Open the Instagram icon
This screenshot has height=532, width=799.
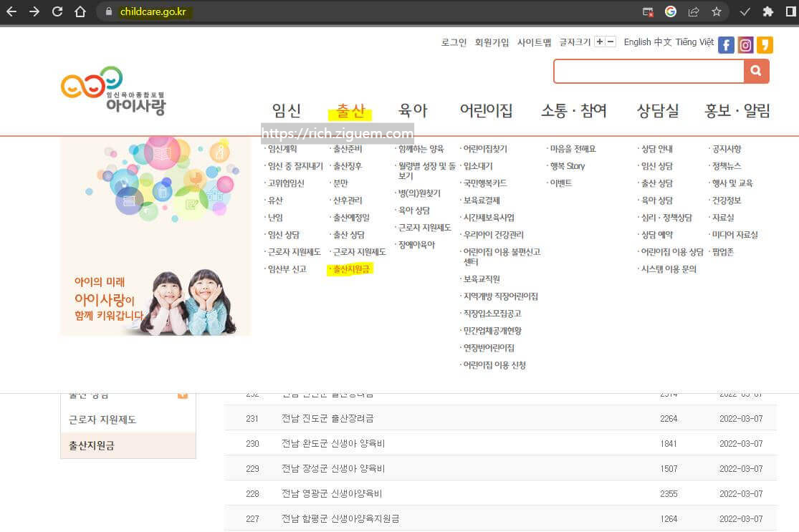tap(745, 44)
